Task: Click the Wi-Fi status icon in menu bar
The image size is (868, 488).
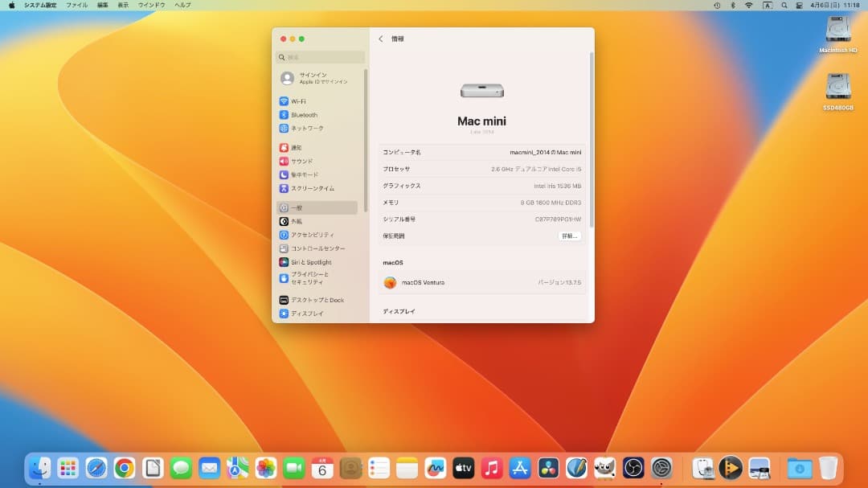Action: [749, 5]
